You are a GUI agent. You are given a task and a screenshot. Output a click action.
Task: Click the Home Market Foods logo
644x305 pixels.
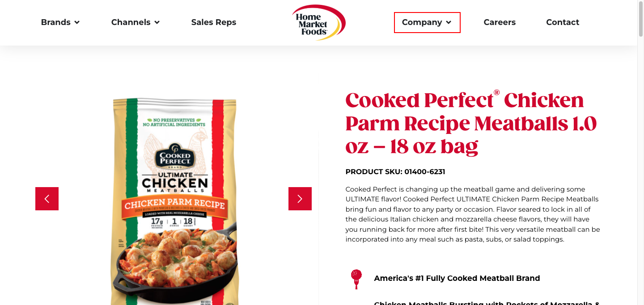318,22
